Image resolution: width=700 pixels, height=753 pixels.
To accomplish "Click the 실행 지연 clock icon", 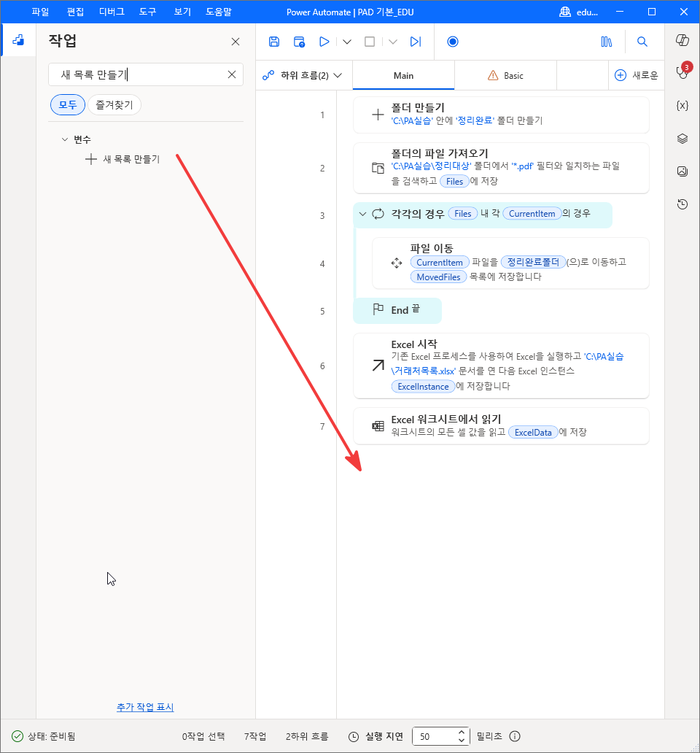I will pos(353,737).
